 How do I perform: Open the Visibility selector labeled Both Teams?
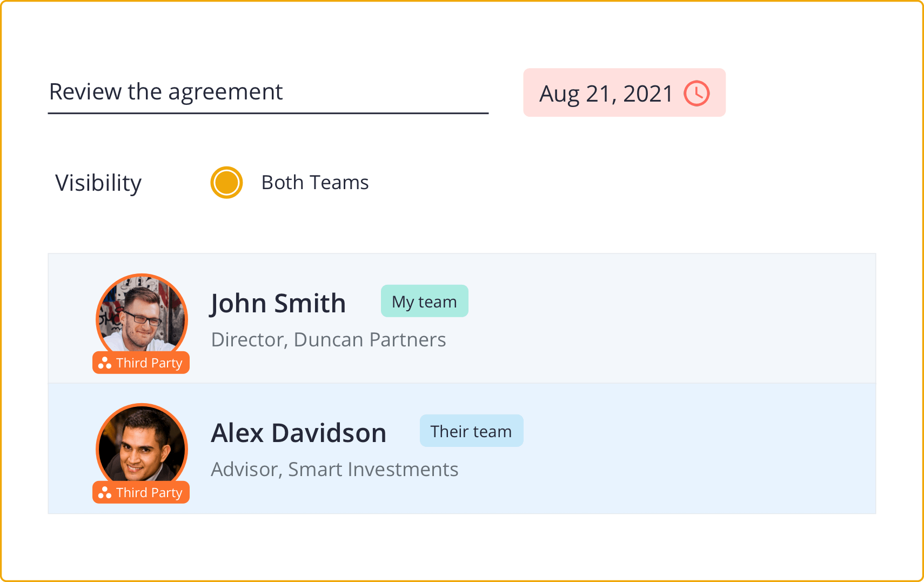pos(314,183)
